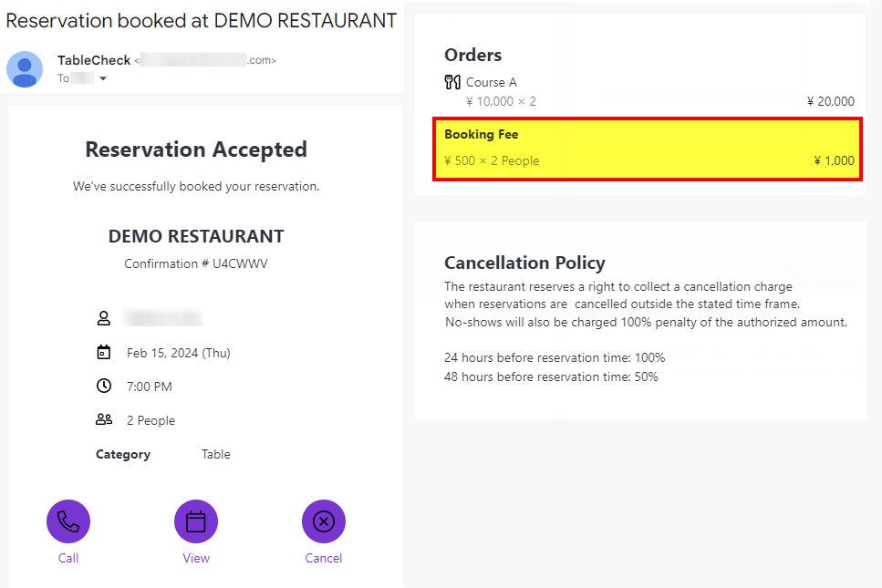Click the purple View calendar icon
This screenshot has height=588, width=882.
(x=196, y=521)
